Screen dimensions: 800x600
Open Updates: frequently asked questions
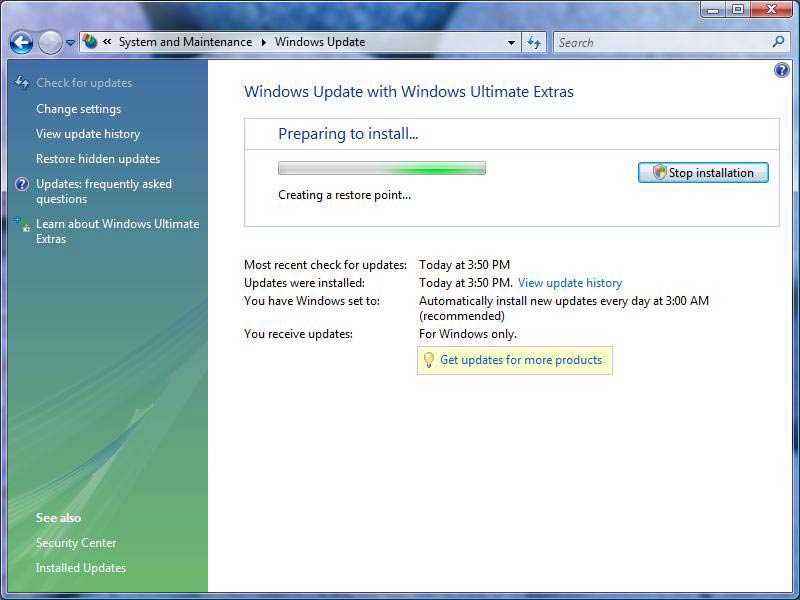(x=104, y=191)
